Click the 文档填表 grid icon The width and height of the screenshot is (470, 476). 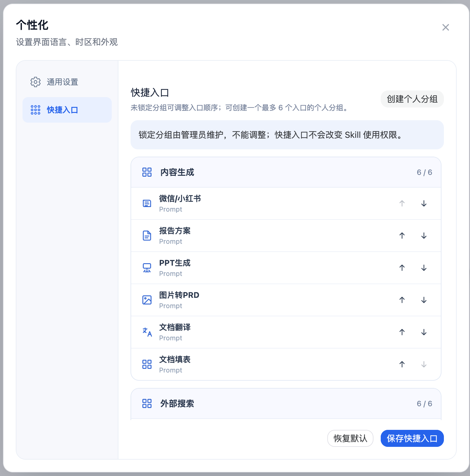[x=147, y=364]
